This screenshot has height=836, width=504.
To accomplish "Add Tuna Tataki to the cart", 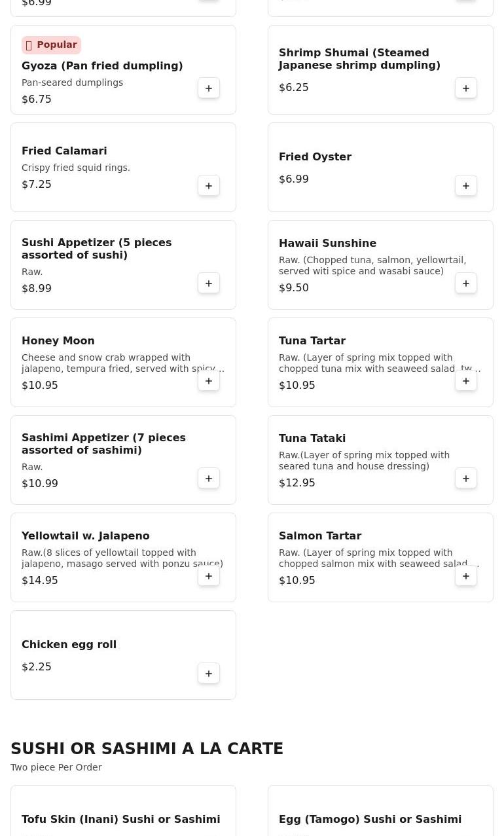I will pyautogui.click(x=466, y=479).
